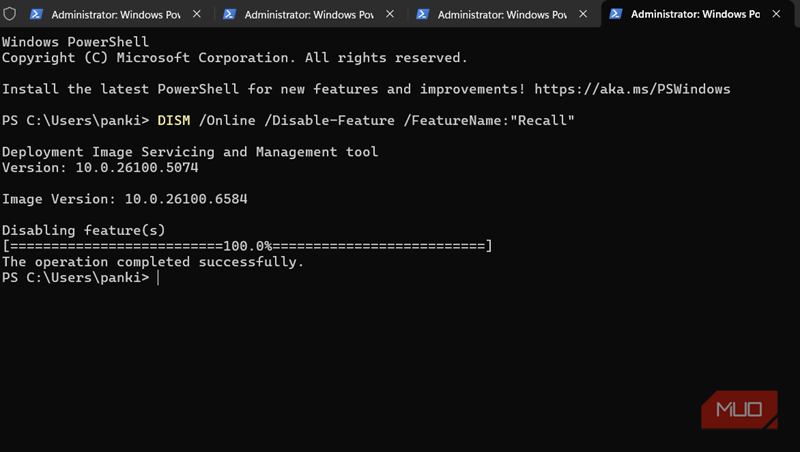Image resolution: width=800 pixels, height=452 pixels.
Task: Close the third PowerShell tab
Action: pyautogui.click(x=583, y=14)
